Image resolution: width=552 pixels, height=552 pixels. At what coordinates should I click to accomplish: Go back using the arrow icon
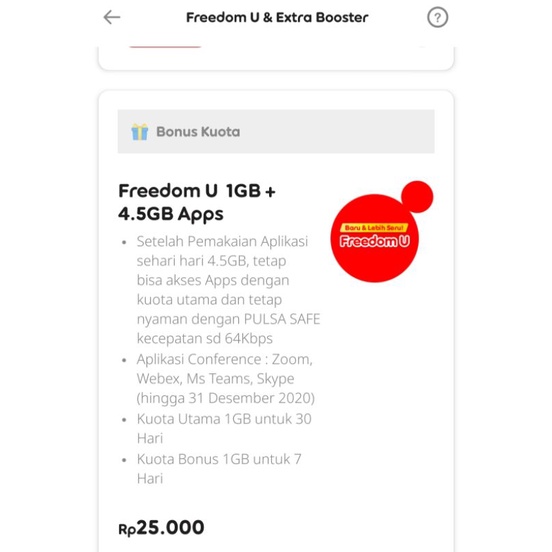coord(112,17)
